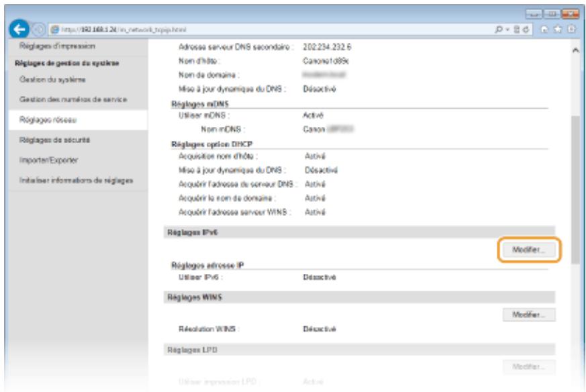Click the Nom de domaine label
586x392 pixels.
coord(209,75)
